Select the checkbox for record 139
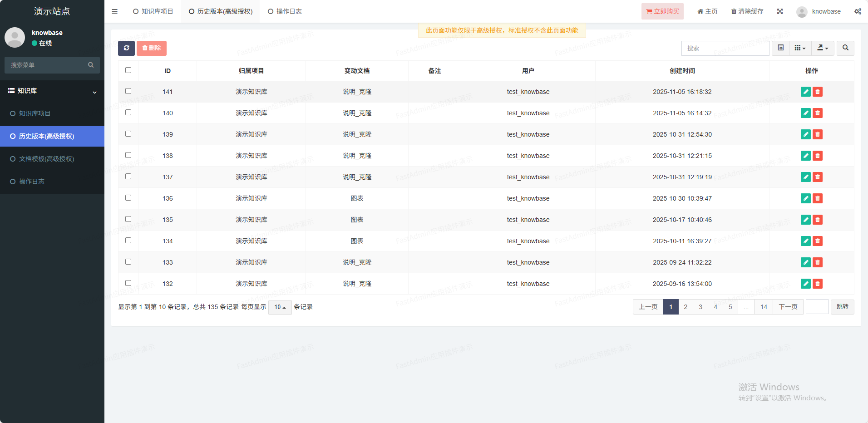 click(128, 134)
